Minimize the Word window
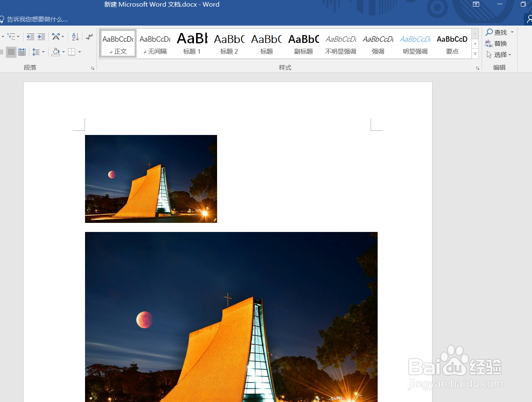This screenshot has height=402, width=532. pos(500,4)
